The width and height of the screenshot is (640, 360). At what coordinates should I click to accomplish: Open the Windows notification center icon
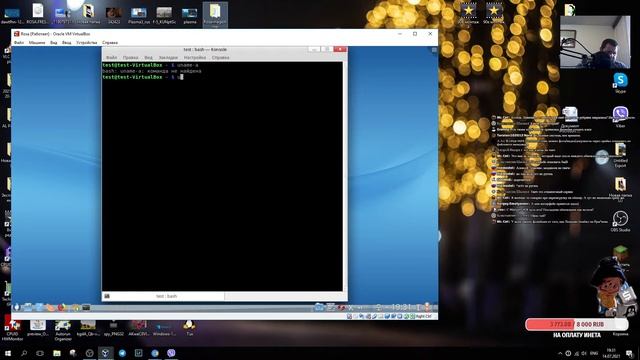tap(630, 353)
